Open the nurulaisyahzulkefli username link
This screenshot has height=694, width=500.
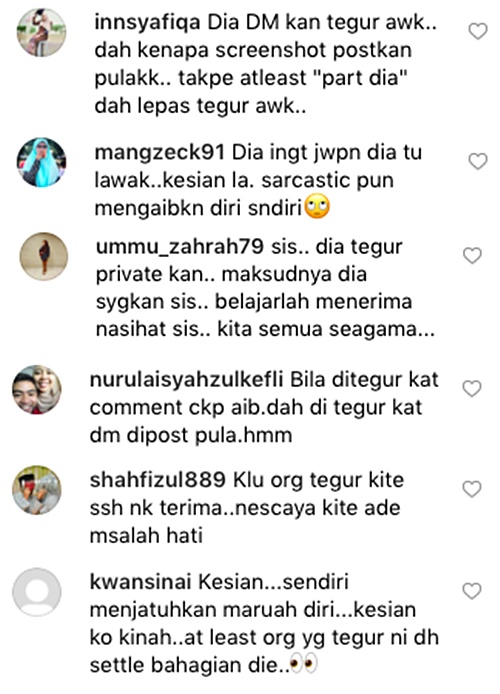pyautogui.click(x=186, y=380)
